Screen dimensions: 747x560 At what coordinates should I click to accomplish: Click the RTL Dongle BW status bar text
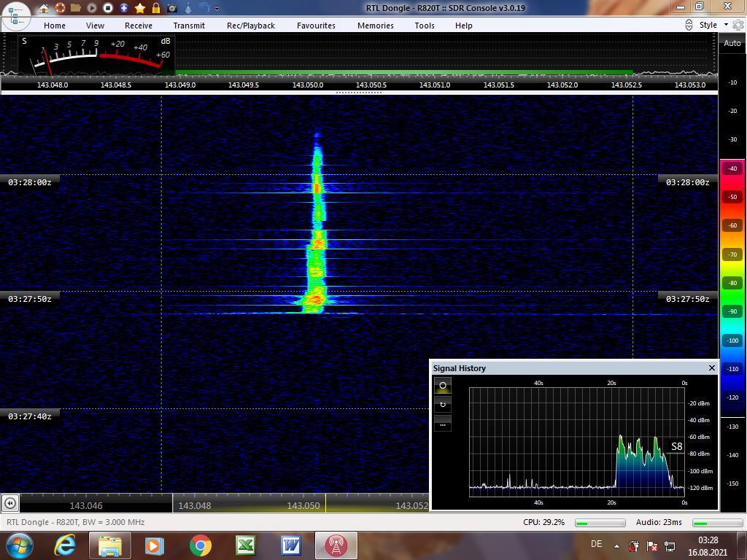(75, 522)
